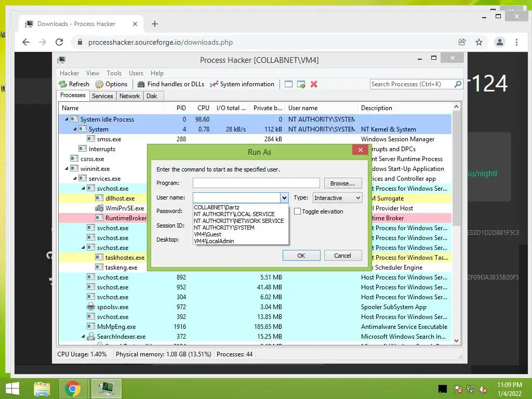Viewport: 532px width, 399px height.
Task: Choose VM4\LocalAdmin from user list
Action: [x=241, y=241]
